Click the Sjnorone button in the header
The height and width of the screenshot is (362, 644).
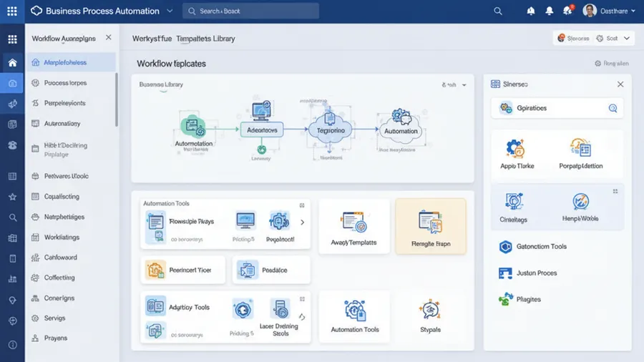click(573, 38)
